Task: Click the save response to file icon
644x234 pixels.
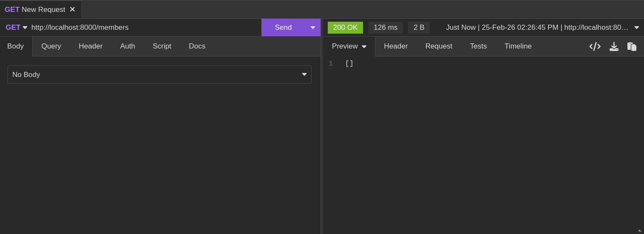Action: 614,46
